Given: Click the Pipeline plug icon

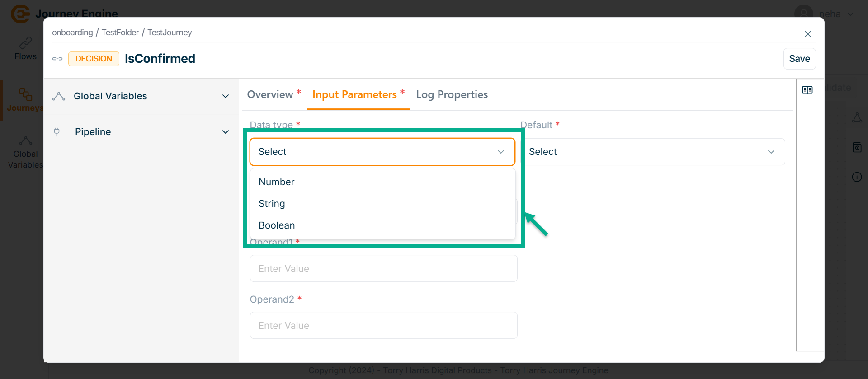Looking at the screenshot, I should (57, 132).
